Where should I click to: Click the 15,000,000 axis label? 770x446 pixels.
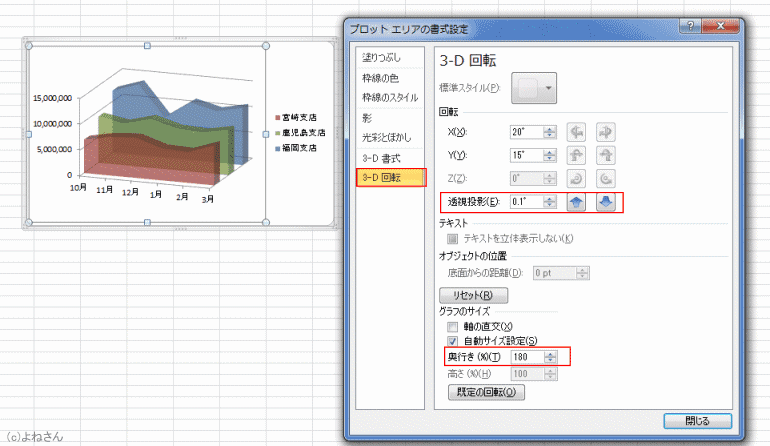53,98
